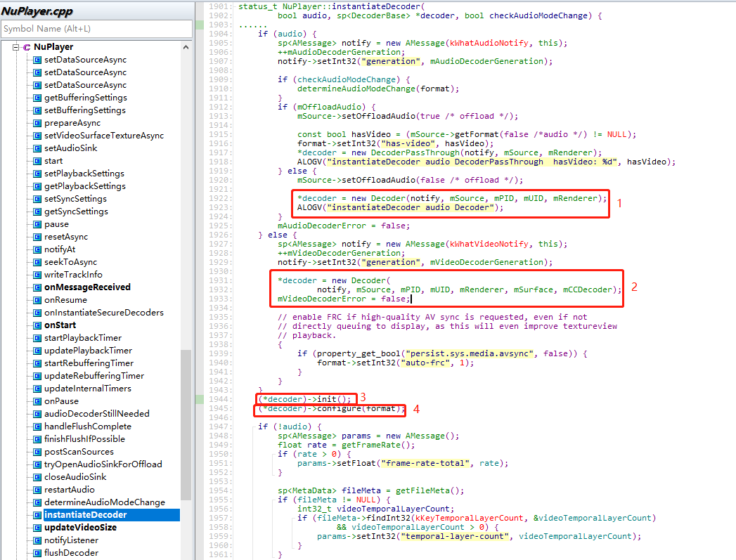Select tryOpenAudioSinkForOffload symbol

[103, 464]
